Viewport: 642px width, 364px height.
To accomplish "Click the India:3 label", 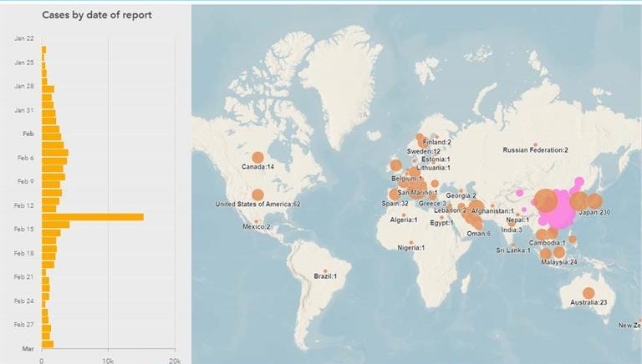I will (512, 230).
